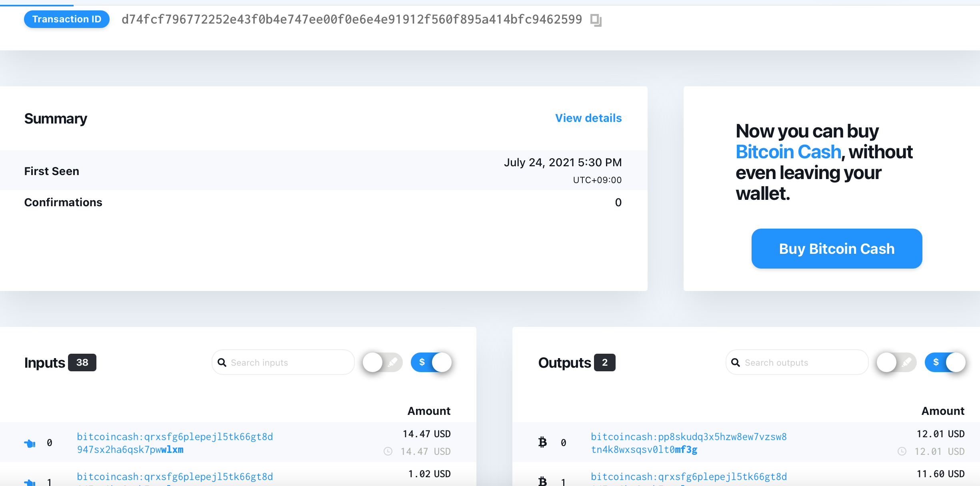Focus the Search inputs field
This screenshot has height=486, width=980.
(283, 363)
